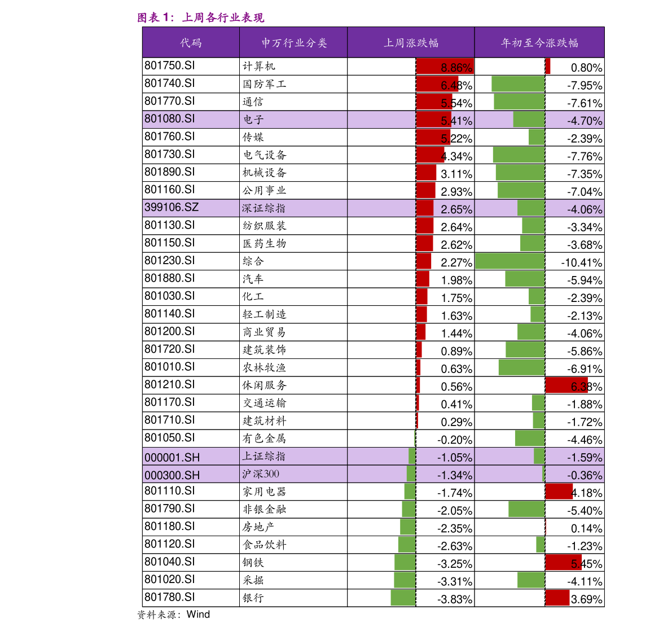
Task: Select the 国防军工 industry cell
Action: [265, 84]
